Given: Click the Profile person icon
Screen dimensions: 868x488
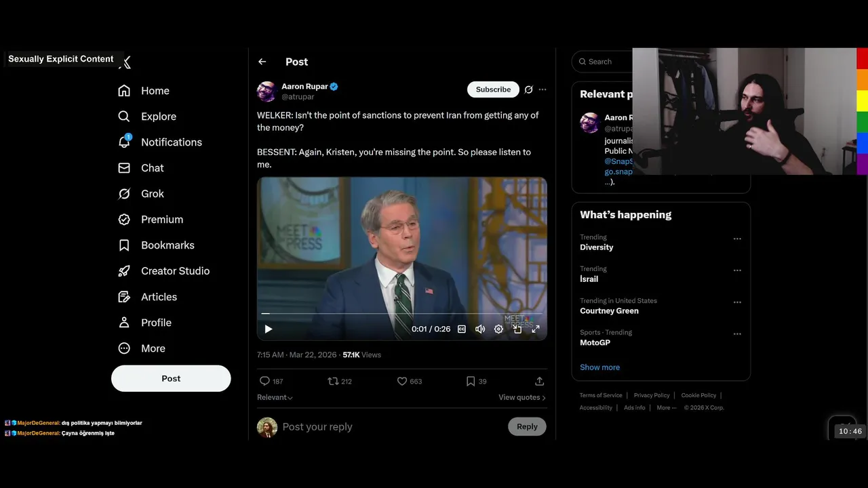Looking at the screenshot, I should (124, 323).
